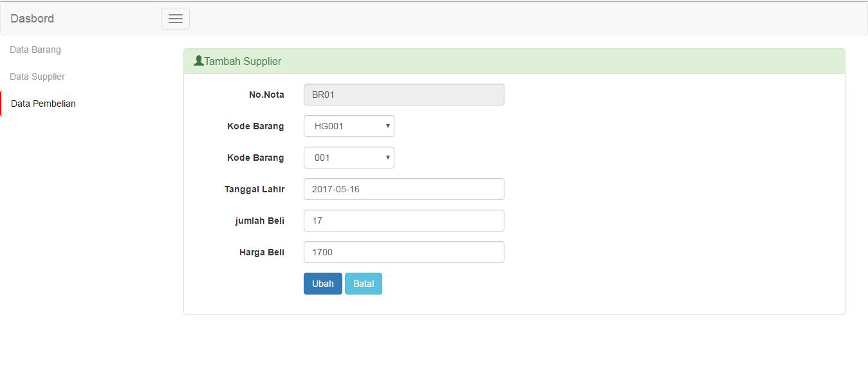Click the Batal cancel button
Image resolution: width=868 pixels, height=373 pixels.
[x=364, y=284]
